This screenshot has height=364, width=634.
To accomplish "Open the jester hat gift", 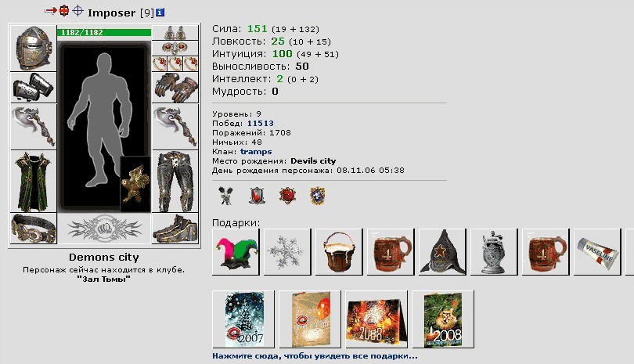I will pyautogui.click(x=236, y=252).
